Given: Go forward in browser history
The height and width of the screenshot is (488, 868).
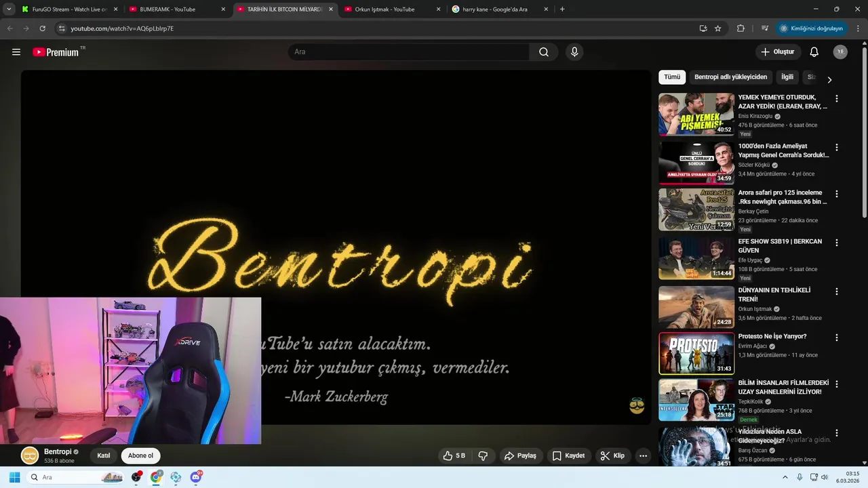Looking at the screenshot, I should (x=26, y=28).
